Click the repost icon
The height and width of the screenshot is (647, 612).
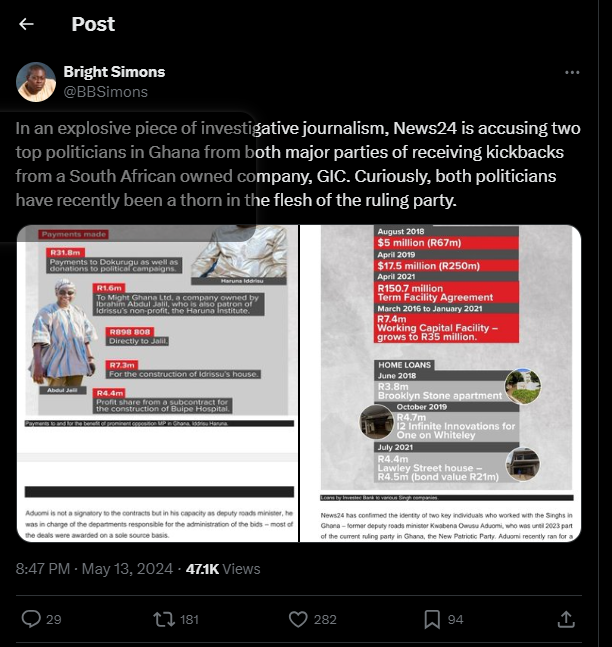(163, 619)
